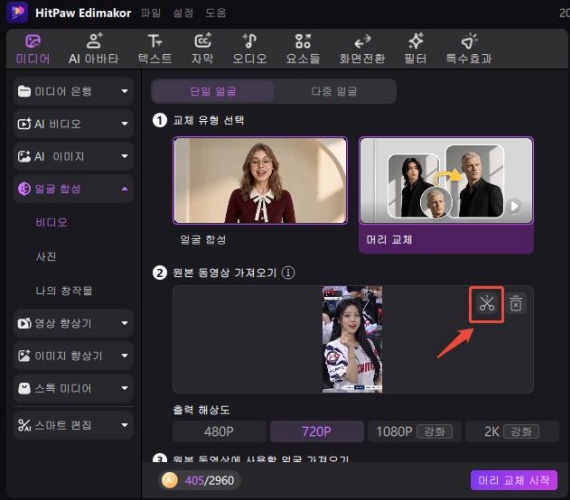
Task: Open the 자막 subtitles tool
Action: (202, 49)
